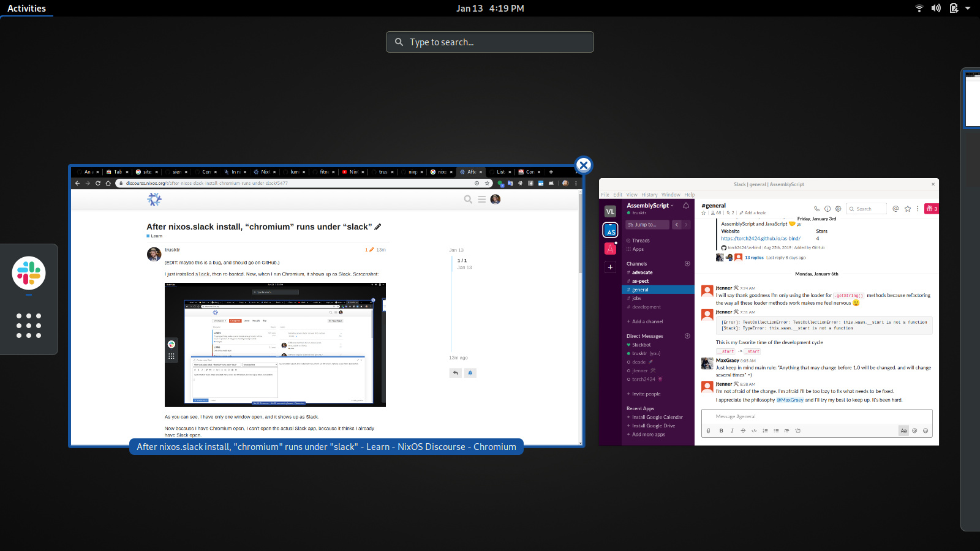Click the NixOS snowflake logo on Discourse

pyautogui.click(x=154, y=199)
